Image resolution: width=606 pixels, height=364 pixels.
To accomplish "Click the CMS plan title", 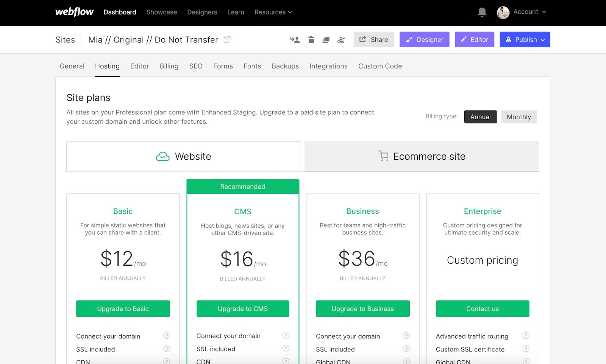I will click(243, 212).
